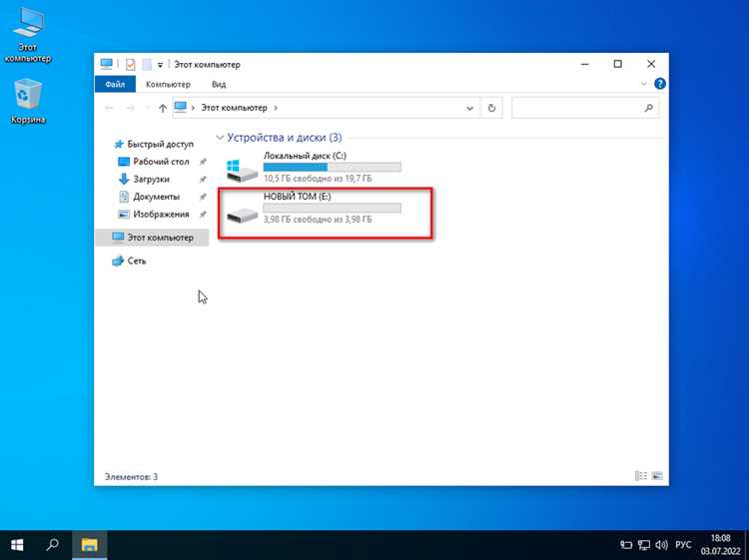Open the Файл ribbon tab
The image size is (749, 560).
click(115, 84)
